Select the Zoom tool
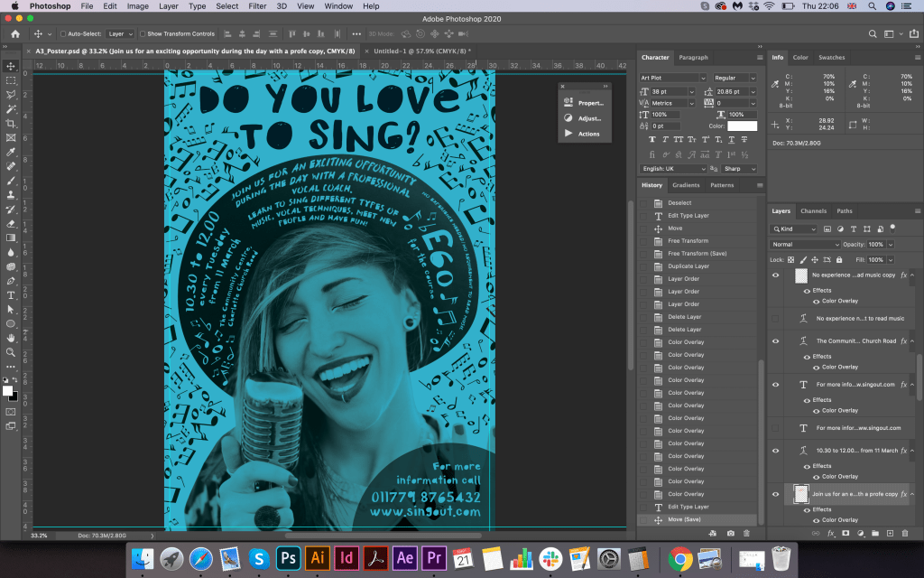Image resolution: width=924 pixels, height=578 pixels. coord(11,352)
